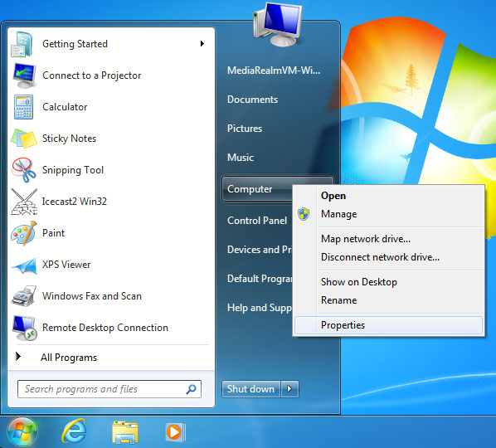Open Pictures from the Start menu
Viewport: 496px width, 448px height.
click(x=245, y=129)
